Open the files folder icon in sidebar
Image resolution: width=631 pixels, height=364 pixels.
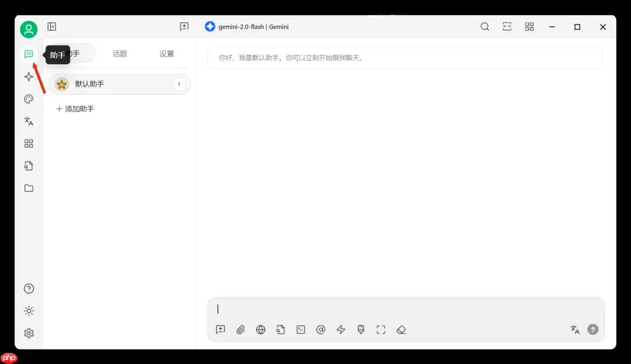tap(29, 188)
